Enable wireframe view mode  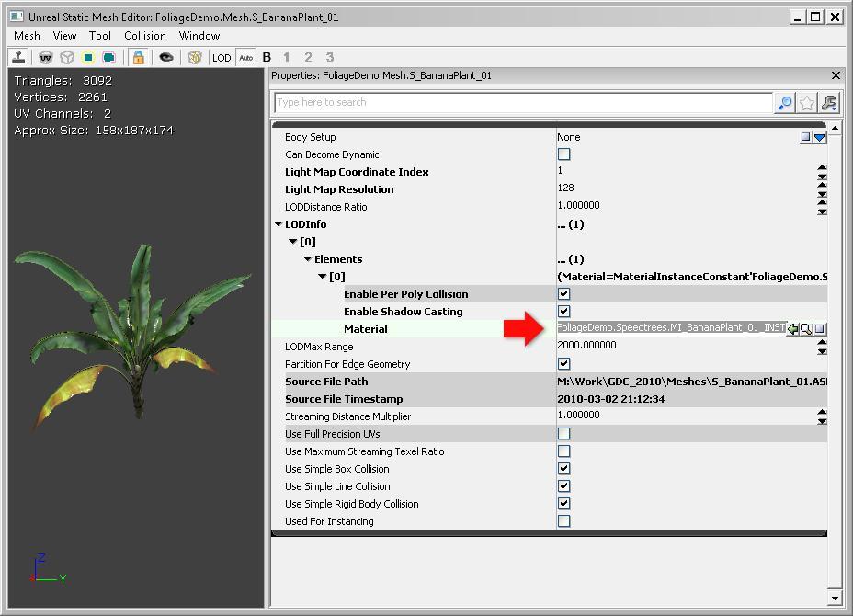tap(64, 56)
